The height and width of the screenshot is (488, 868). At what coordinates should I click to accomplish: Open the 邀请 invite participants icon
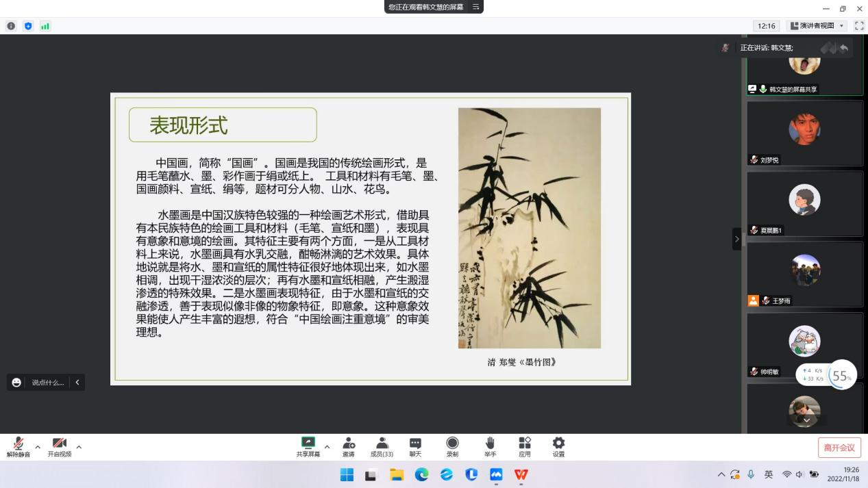coord(349,446)
